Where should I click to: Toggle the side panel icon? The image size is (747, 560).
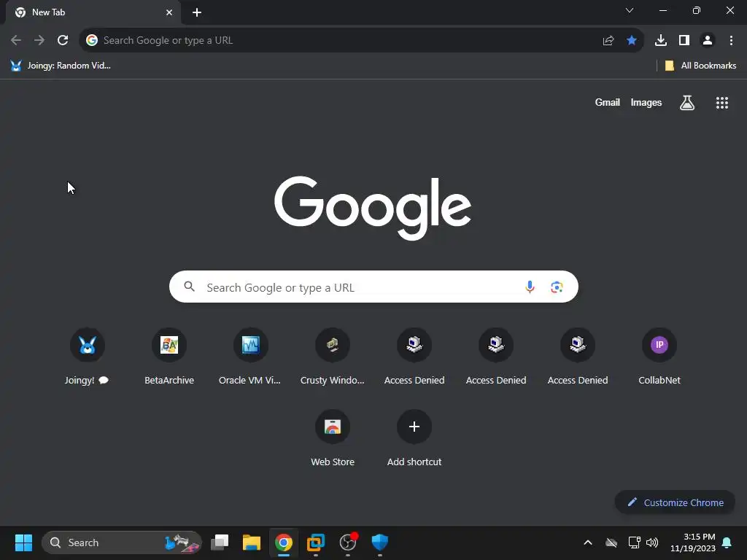point(684,41)
